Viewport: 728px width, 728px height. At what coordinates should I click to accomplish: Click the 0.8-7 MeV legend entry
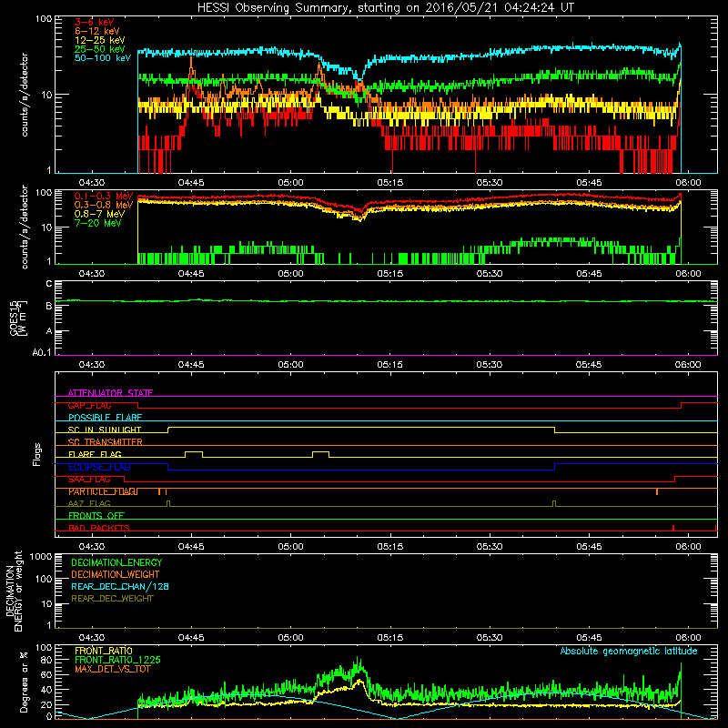99,214
